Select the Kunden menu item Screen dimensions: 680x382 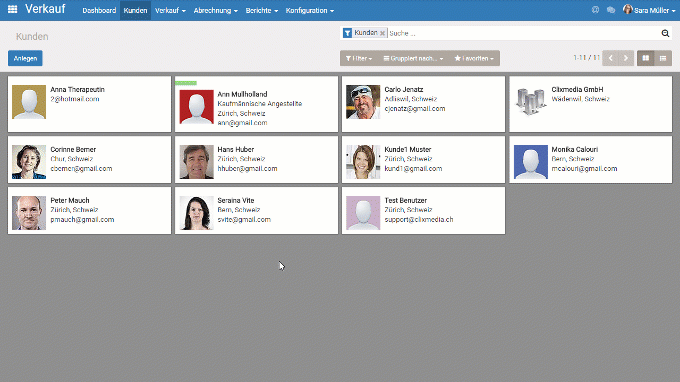click(135, 10)
